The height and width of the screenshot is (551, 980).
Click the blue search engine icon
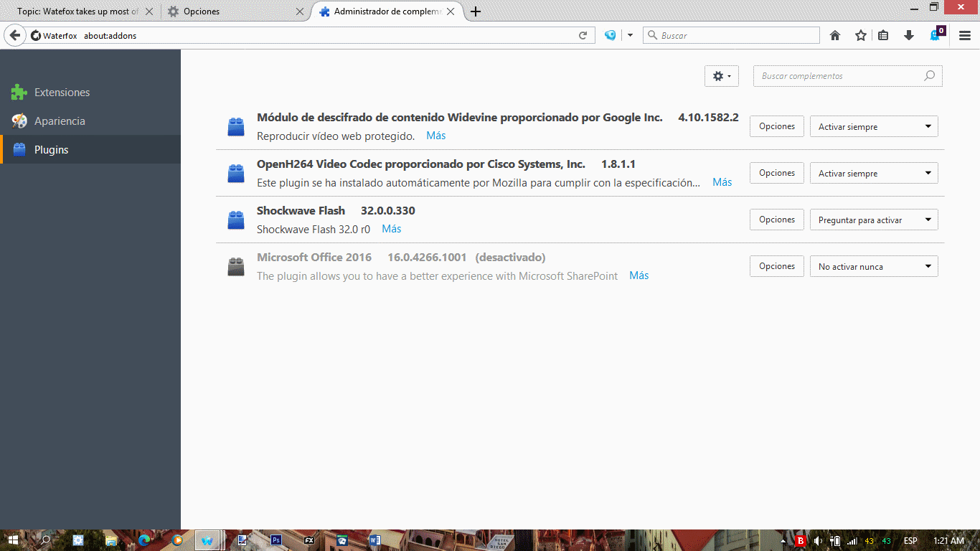610,35
